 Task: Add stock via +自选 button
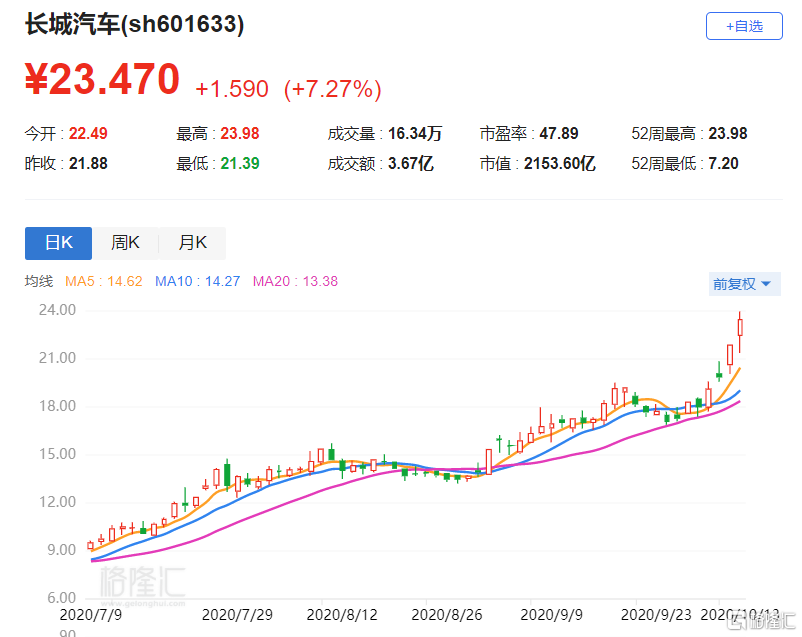pyautogui.click(x=744, y=26)
